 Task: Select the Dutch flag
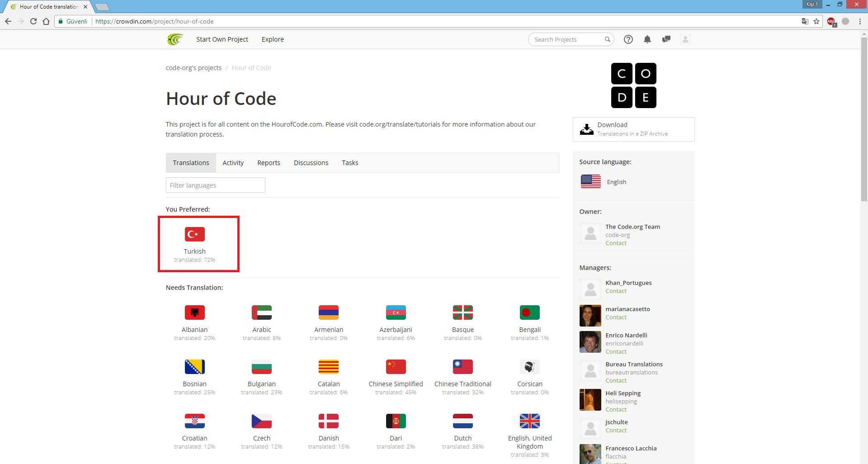tap(463, 421)
